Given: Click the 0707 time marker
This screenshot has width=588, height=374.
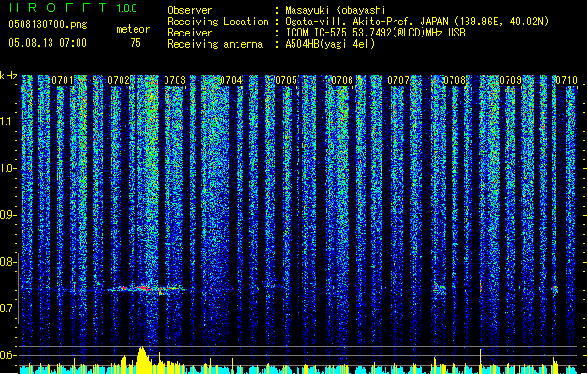Looking at the screenshot, I should tap(398, 80).
